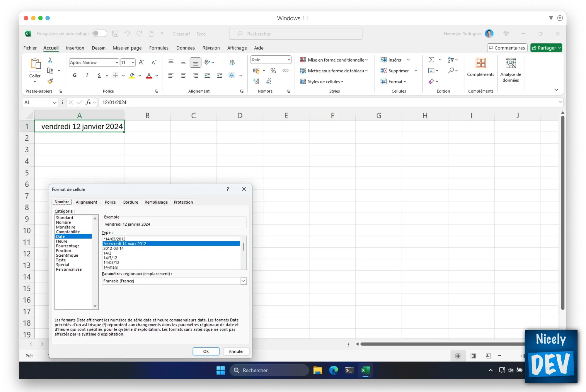586x392 pixels.
Task: Open the Formules ribbon tab
Action: click(x=159, y=48)
